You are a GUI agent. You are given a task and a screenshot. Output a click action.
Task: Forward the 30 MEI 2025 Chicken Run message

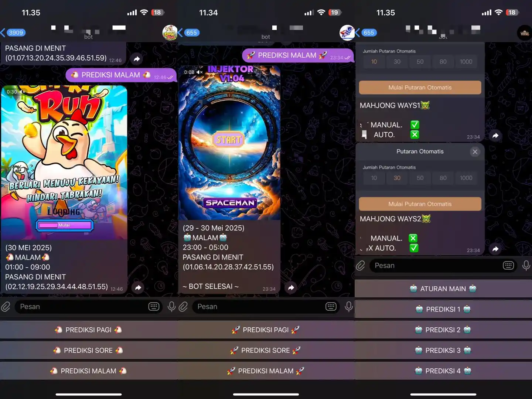[x=138, y=287]
